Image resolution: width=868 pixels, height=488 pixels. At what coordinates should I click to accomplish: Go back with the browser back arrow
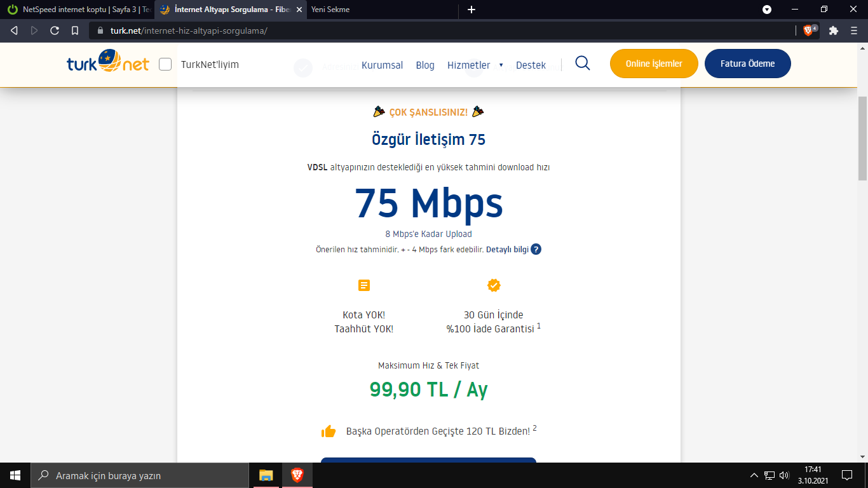click(x=15, y=30)
